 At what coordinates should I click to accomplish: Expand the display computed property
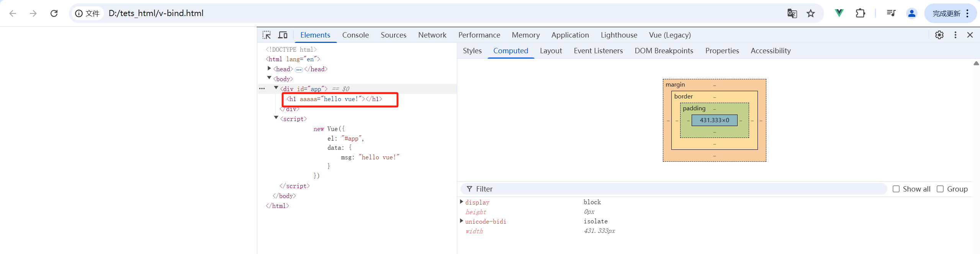coord(461,202)
